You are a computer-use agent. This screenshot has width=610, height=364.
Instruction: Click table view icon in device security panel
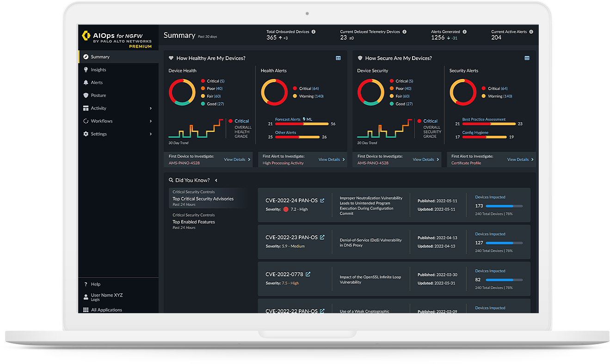pyautogui.click(x=527, y=58)
